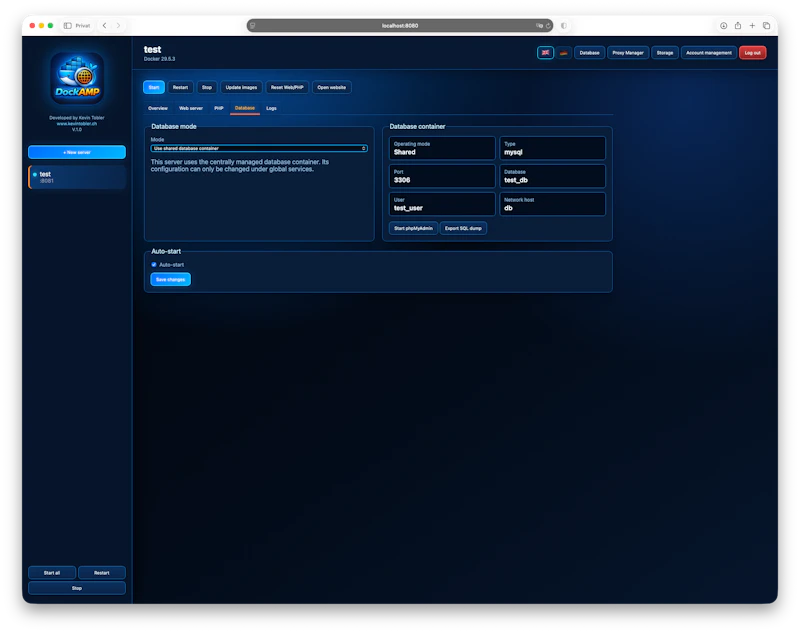Viewport: 800px width, 633px height.
Task: Go forward with the browser forward arrow
Action: [x=118, y=26]
